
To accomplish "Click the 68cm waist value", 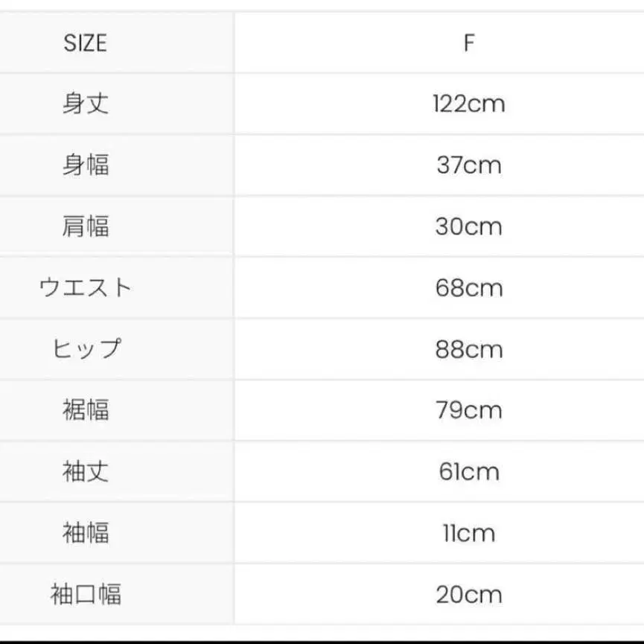I will point(468,287).
